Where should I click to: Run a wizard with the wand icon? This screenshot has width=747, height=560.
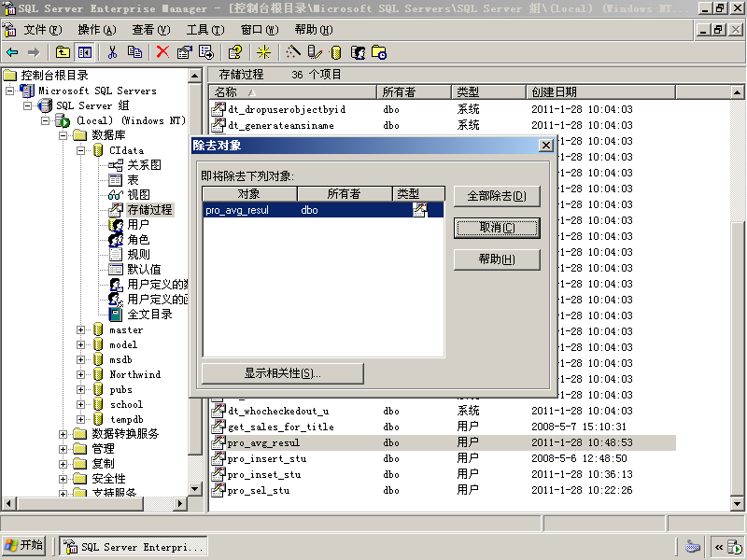tap(292, 52)
